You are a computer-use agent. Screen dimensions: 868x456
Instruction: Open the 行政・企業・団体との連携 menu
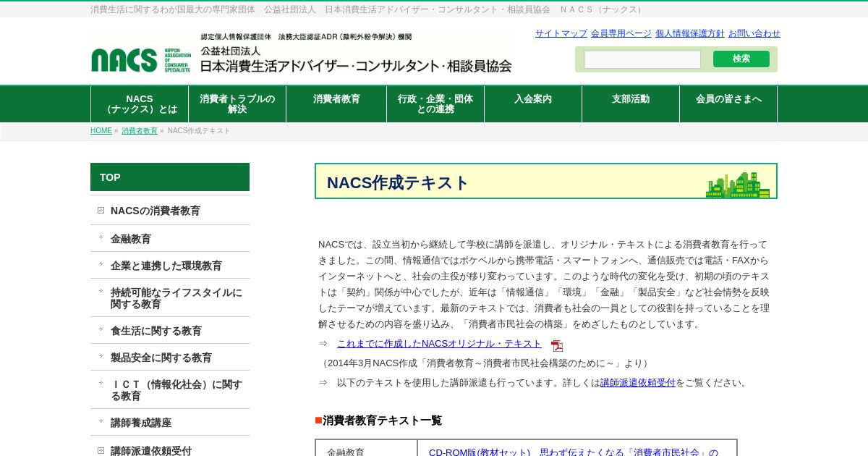point(435,104)
